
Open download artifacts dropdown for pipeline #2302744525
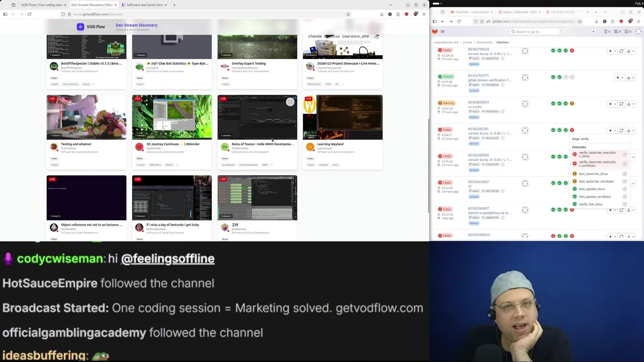coord(630,51)
